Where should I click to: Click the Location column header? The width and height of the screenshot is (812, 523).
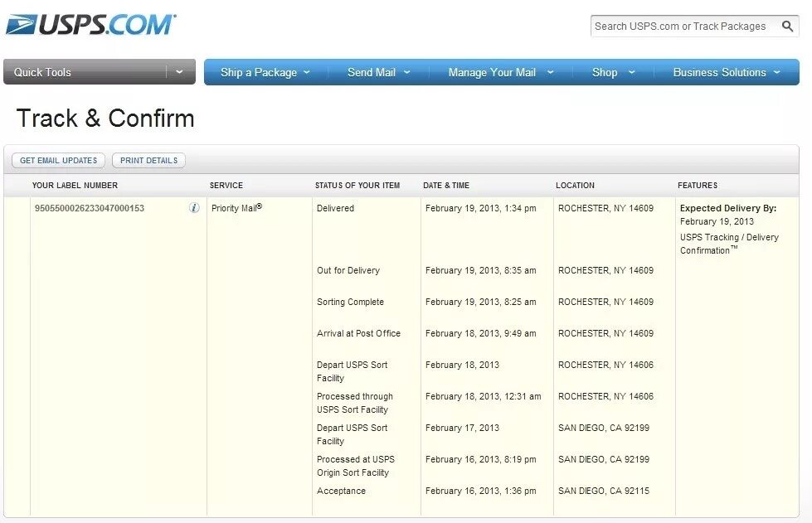(x=575, y=185)
